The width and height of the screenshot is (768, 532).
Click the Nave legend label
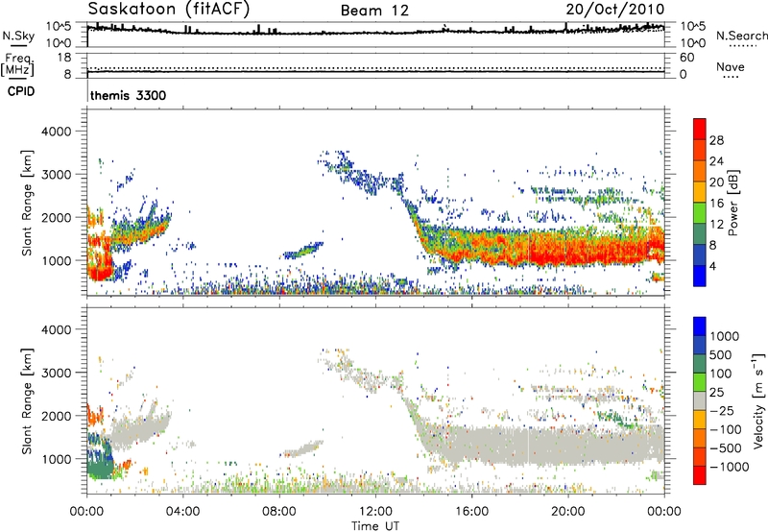tap(730, 67)
